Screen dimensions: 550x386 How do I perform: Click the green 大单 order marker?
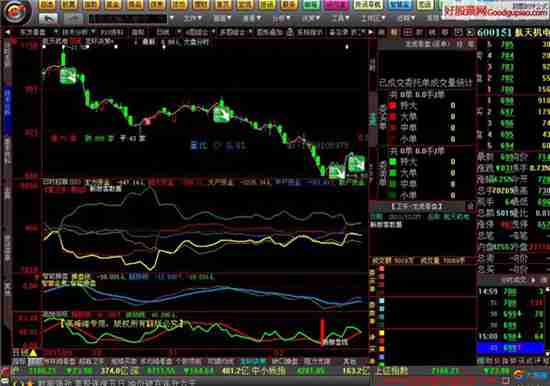393,173
